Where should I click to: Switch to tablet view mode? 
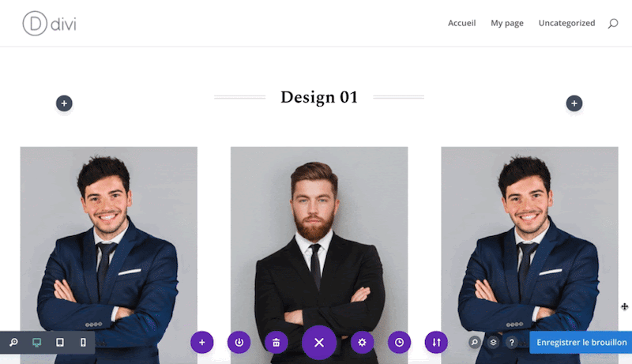pos(60,342)
